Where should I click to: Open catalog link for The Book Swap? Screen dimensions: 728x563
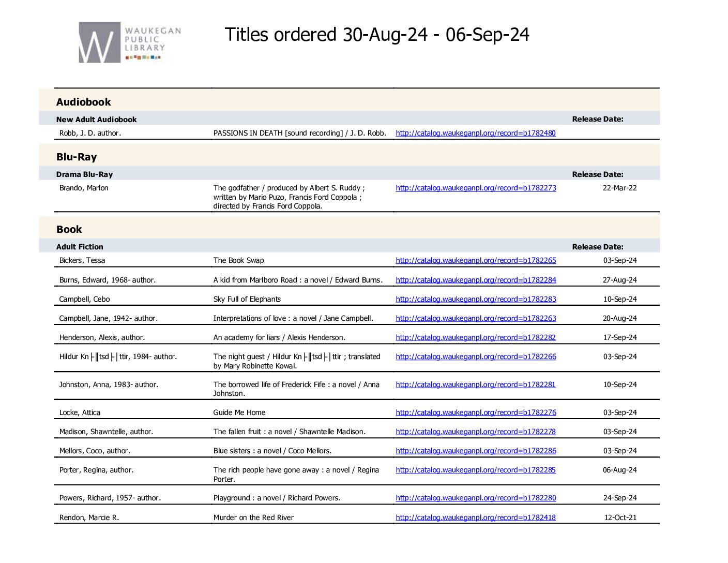pyautogui.click(x=476, y=260)
